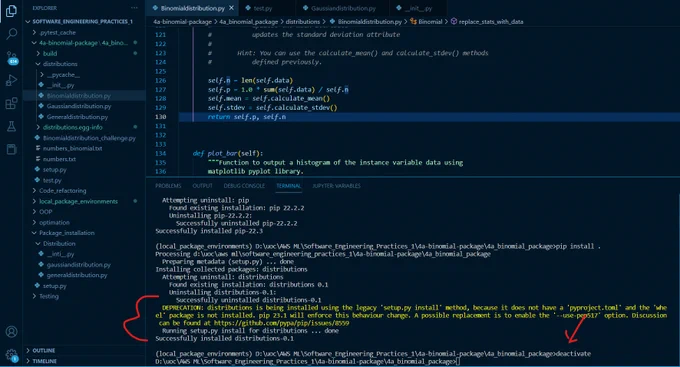Expand the .pytest_cache folder
Viewport: 680px width, 367px height.
(57, 32)
